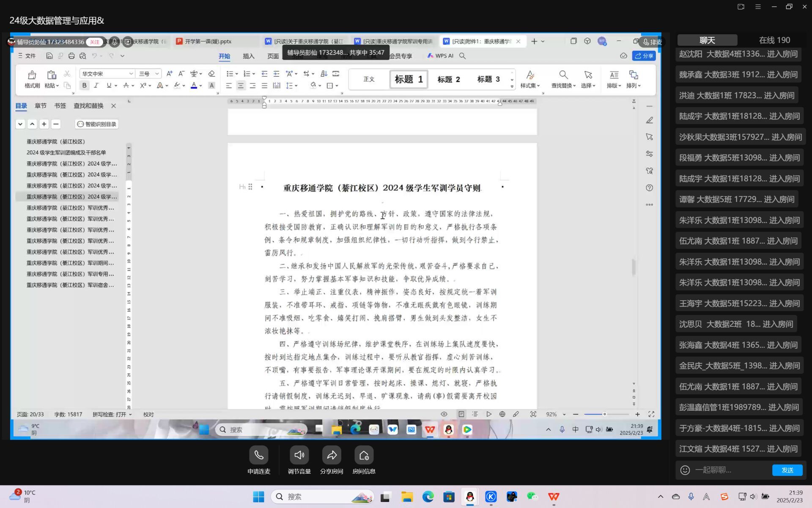The height and width of the screenshot is (508, 812).
Task: Click the 发送 send button
Action: 787,470
